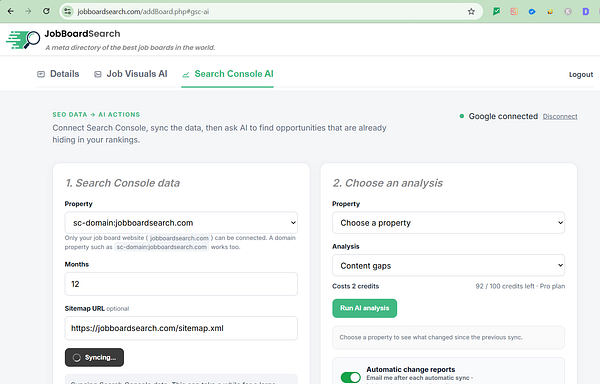Image resolution: width=600 pixels, height=384 pixels.
Task: Click "Google connected" status text
Action: pyautogui.click(x=503, y=116)
